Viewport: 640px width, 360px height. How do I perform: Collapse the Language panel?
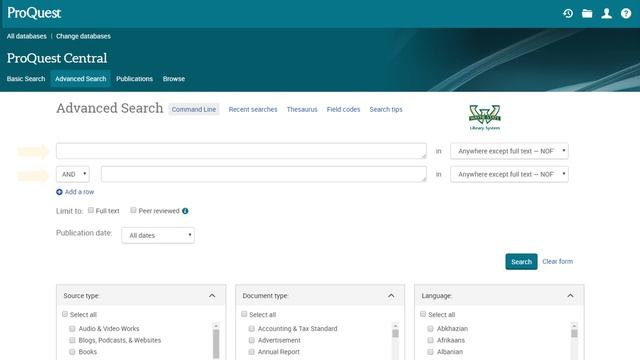[x=570, y=296]
